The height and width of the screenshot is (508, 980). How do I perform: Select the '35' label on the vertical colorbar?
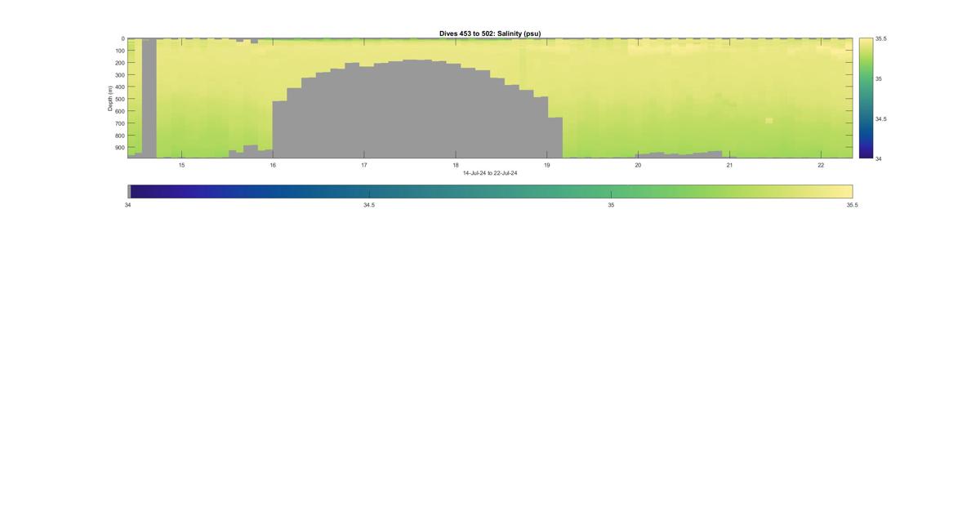tap(879, 78)
